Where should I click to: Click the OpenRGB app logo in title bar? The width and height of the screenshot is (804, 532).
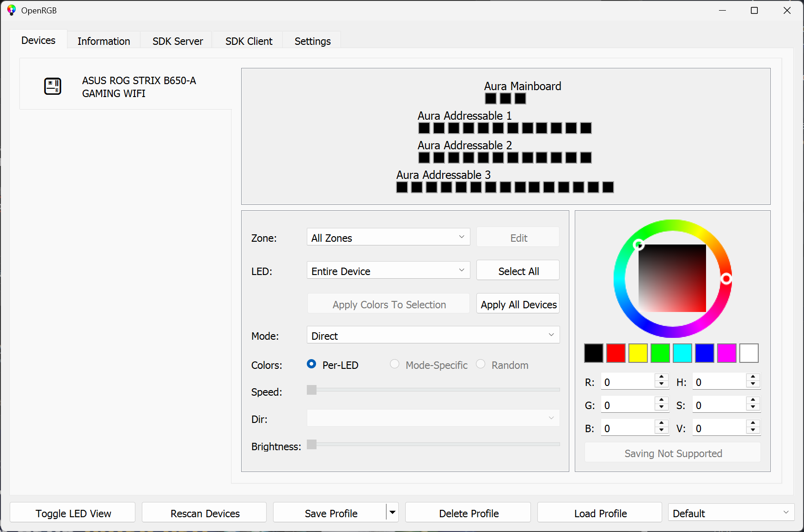click(12, 10)
